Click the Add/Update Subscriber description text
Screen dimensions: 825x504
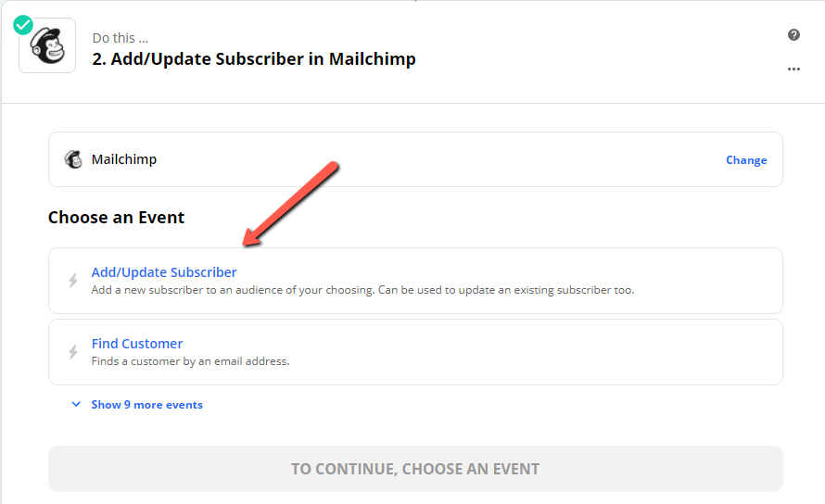click(x=362, y=290)
